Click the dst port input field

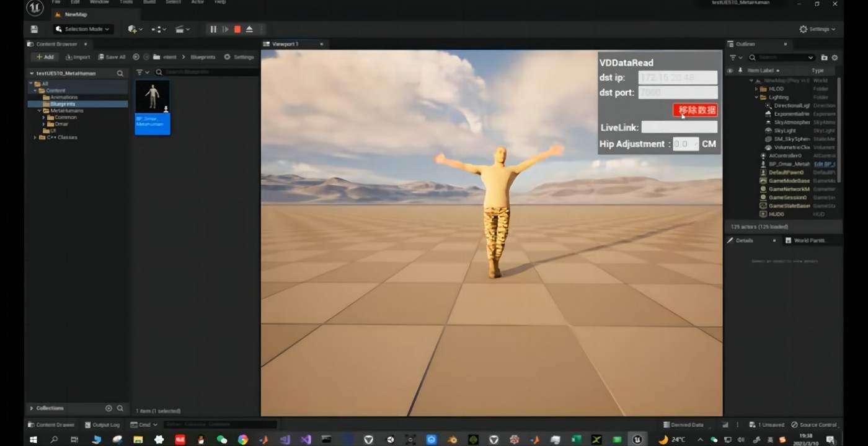coord(678,92)
